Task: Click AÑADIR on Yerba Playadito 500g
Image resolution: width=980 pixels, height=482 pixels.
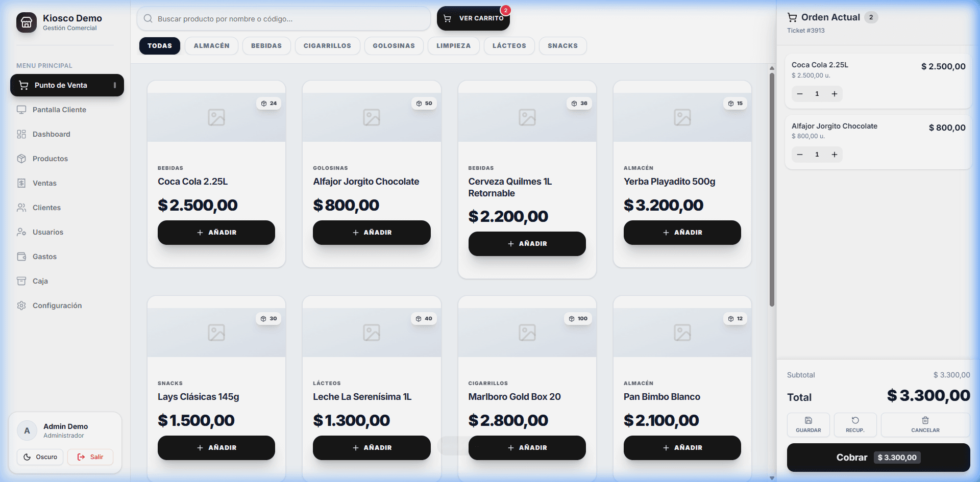Action: point(682,232)
